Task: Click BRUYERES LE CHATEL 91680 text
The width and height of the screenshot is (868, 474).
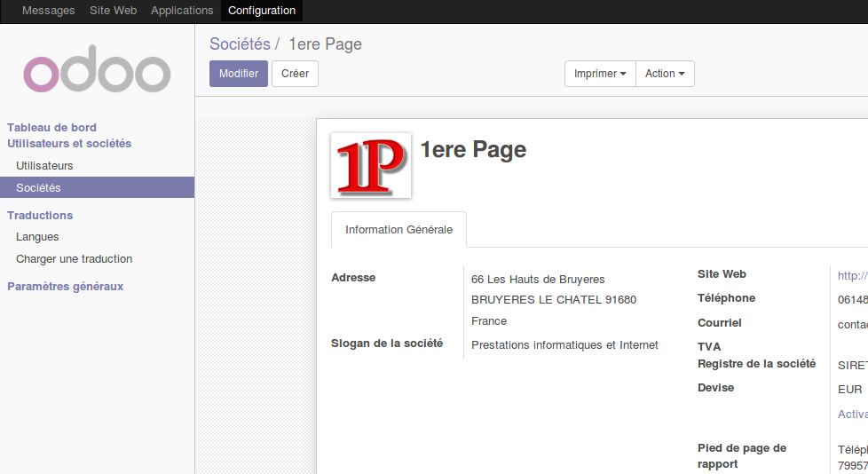Action: click(554, 300)
